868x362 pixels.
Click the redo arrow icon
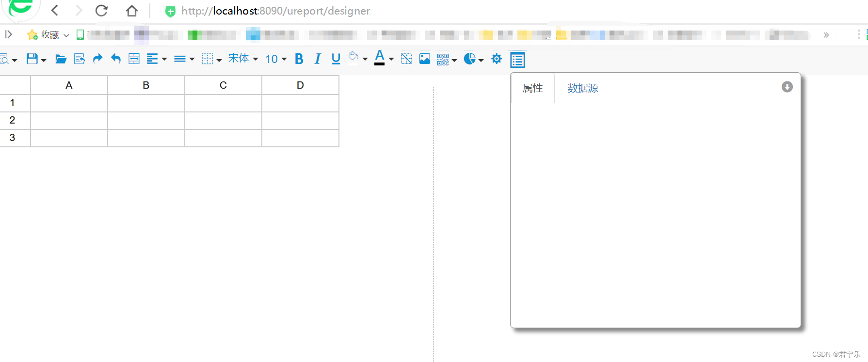tap(97, 59)
